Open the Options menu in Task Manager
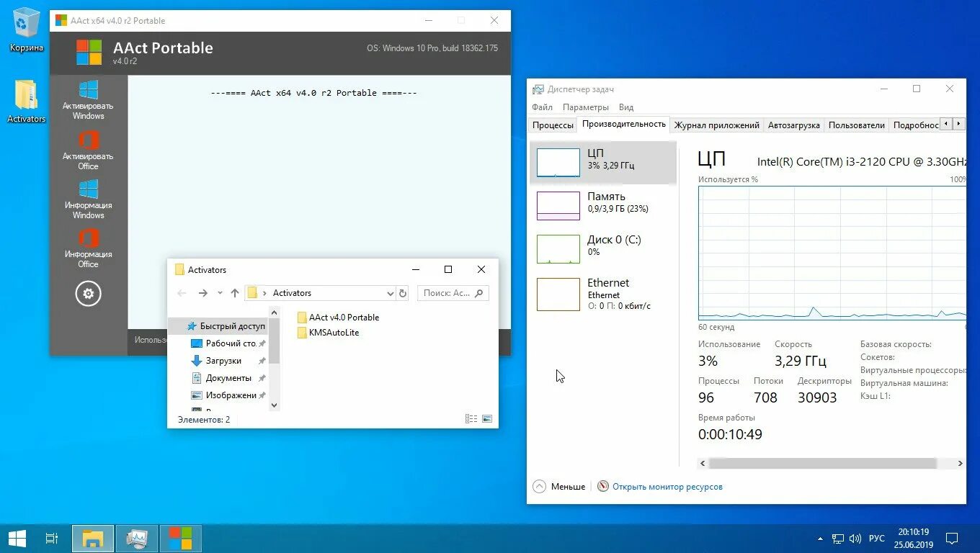The height and width of the screenshot is (553, 980). 586,107
